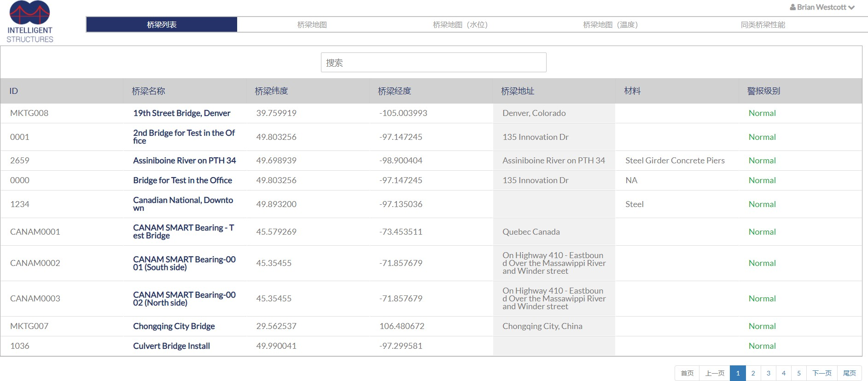Click the 搜索 search field
The height and width of the screenshot is (381, 868).
[433, 63]
